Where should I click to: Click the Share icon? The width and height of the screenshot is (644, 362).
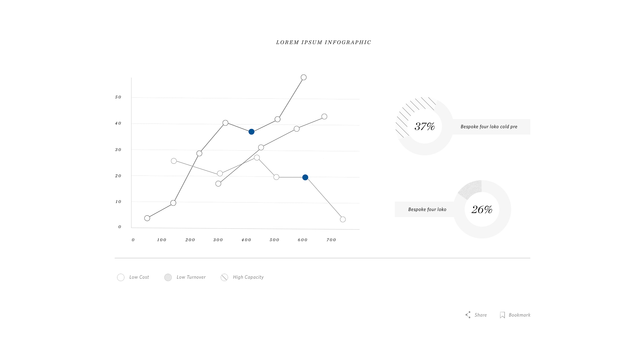pos(468,315)
